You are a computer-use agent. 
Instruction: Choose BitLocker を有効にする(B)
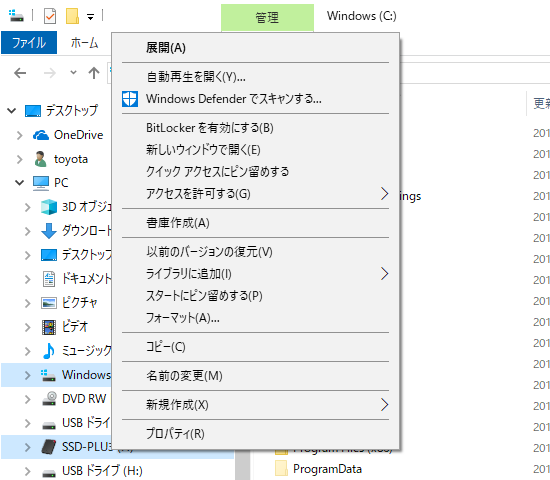(x=255, y=128)
